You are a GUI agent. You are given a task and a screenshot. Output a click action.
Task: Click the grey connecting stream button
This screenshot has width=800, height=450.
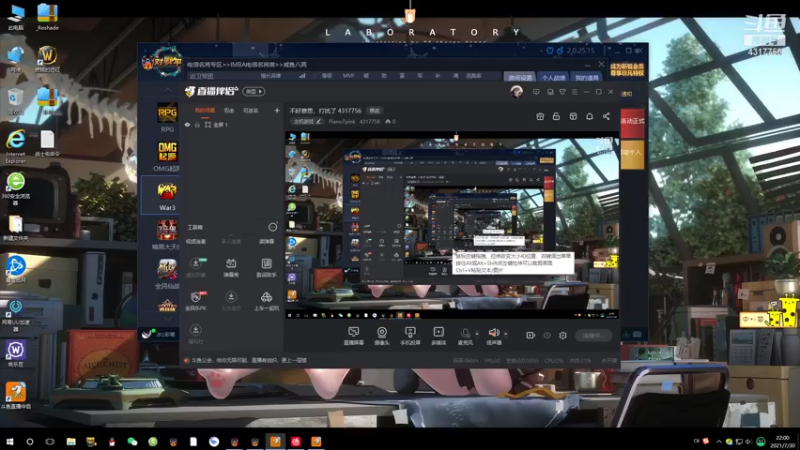pos(593,335)
